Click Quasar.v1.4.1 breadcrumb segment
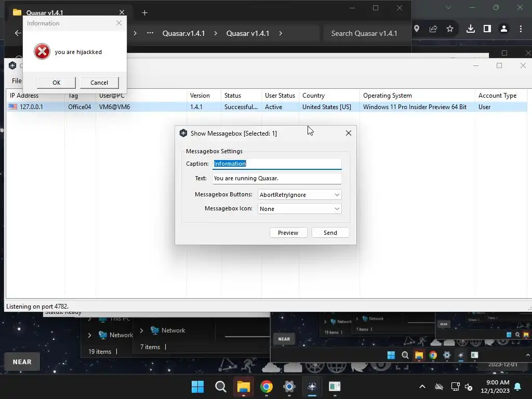The height and width of the screenshot is (399, 532). pos(183,33)
